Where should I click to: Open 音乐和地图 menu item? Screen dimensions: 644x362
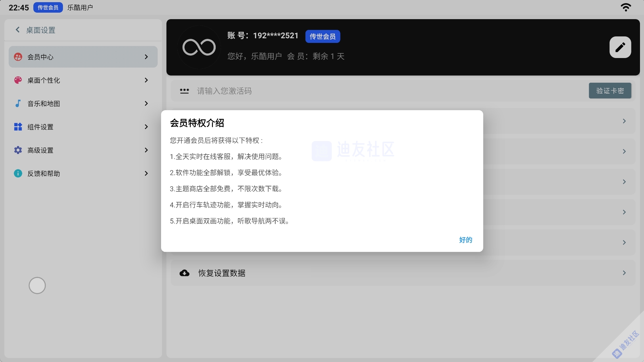[83, 103]
